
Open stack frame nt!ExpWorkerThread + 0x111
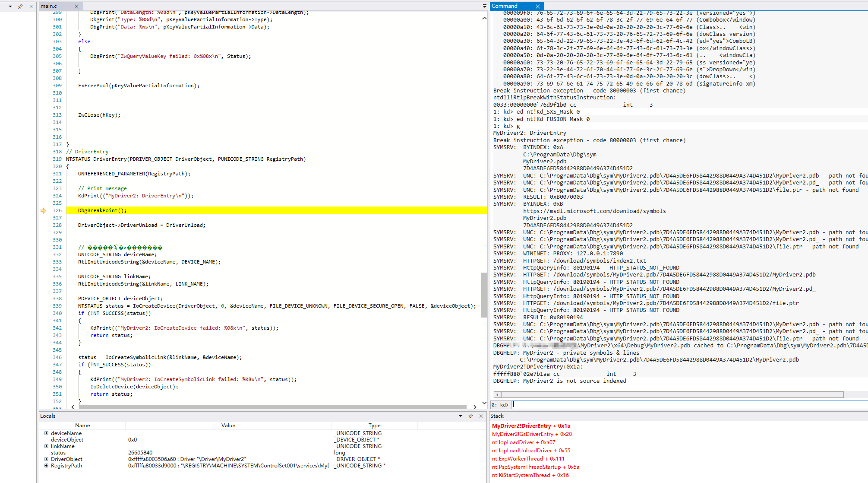click(x=528, y=459)
